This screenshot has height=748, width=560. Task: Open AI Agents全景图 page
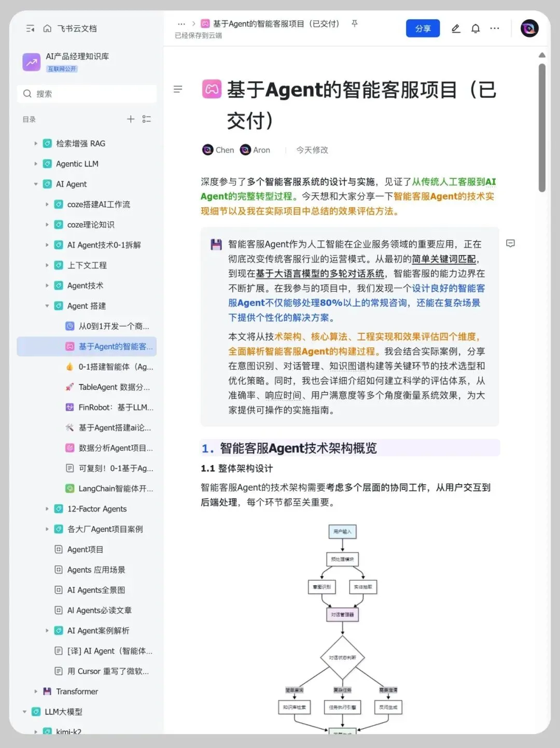pyautogui.click(x=87, y=590)
